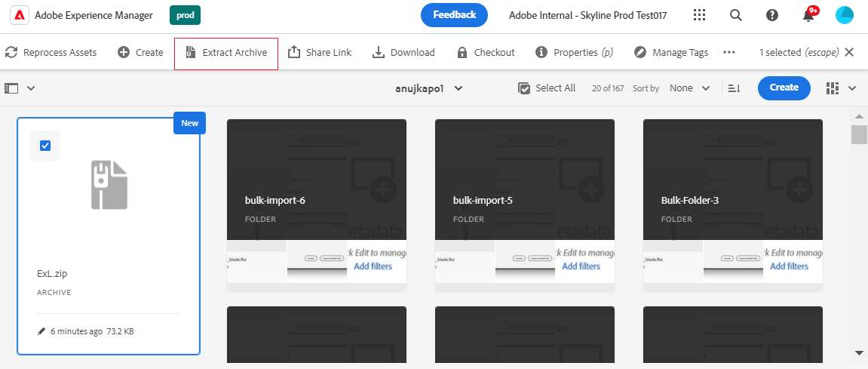
Task: Click the card view switcher icon
Action: click(832, 88)
